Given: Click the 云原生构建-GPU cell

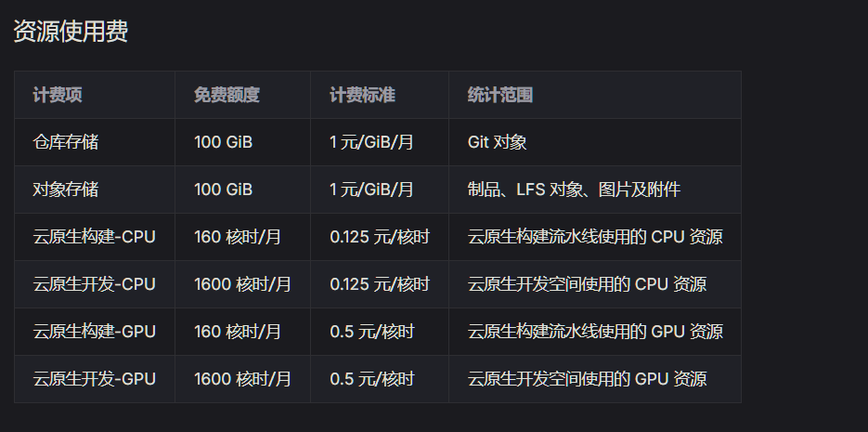Looking at the screenshot, I should [94, 332].
